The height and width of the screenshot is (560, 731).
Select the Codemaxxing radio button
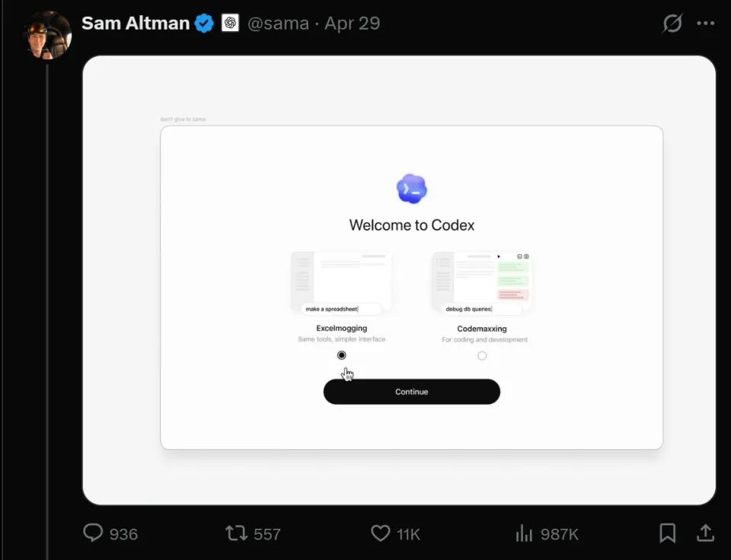(x=482, y=356)
